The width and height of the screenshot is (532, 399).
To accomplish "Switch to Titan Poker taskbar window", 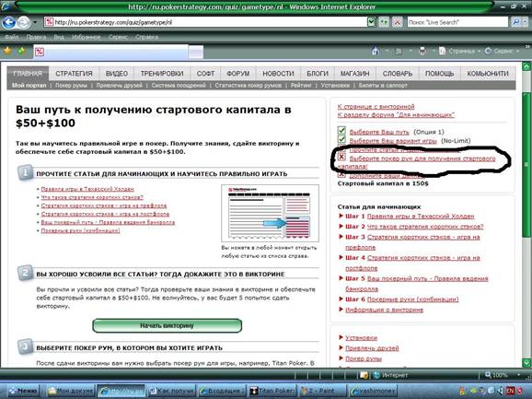I will coord(272,392).
